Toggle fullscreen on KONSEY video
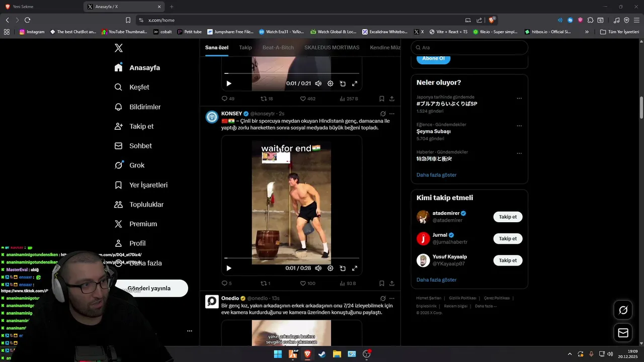The height and width of the screenshot is (362, 644). 355,268
